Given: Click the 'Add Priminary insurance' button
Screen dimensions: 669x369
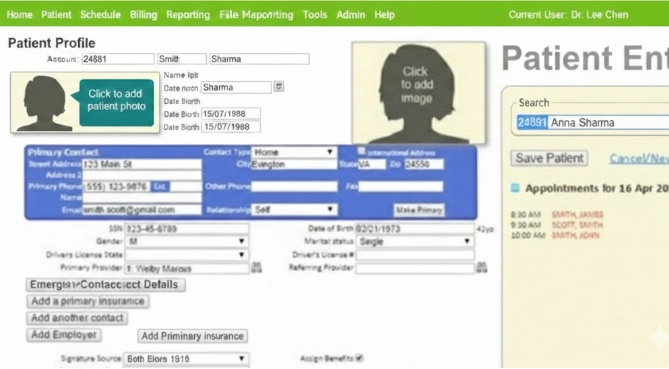Looking at the screenshot, I should (192, 336).
